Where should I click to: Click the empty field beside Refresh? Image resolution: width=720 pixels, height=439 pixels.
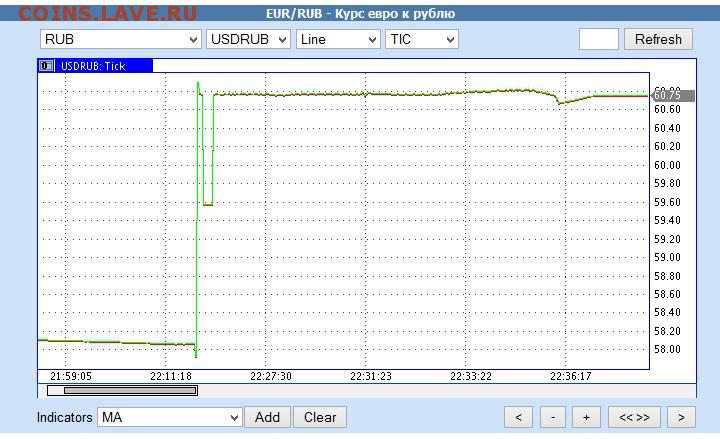(598, 39)
